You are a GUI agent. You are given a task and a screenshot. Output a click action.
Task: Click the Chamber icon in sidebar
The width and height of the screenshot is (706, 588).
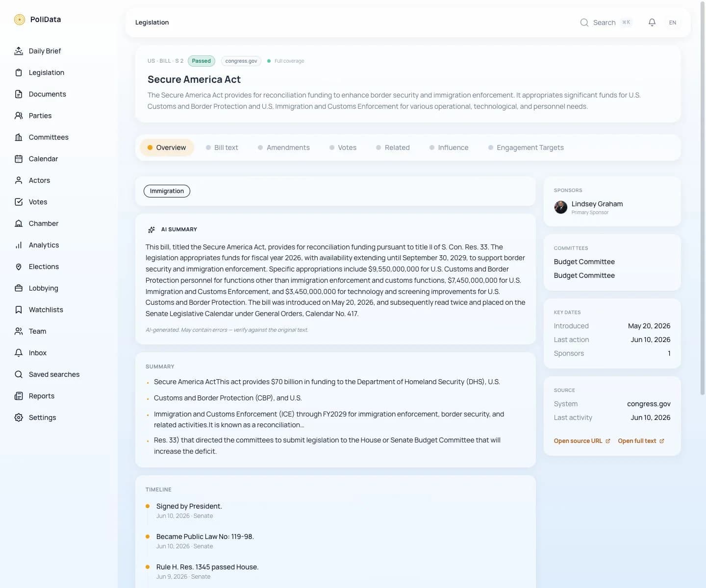pyautogui.click(x=19, y=223)
